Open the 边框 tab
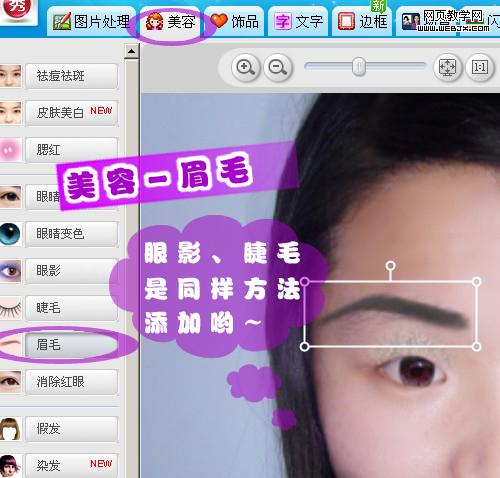This screenshot has height=478, width=500. 362,22
